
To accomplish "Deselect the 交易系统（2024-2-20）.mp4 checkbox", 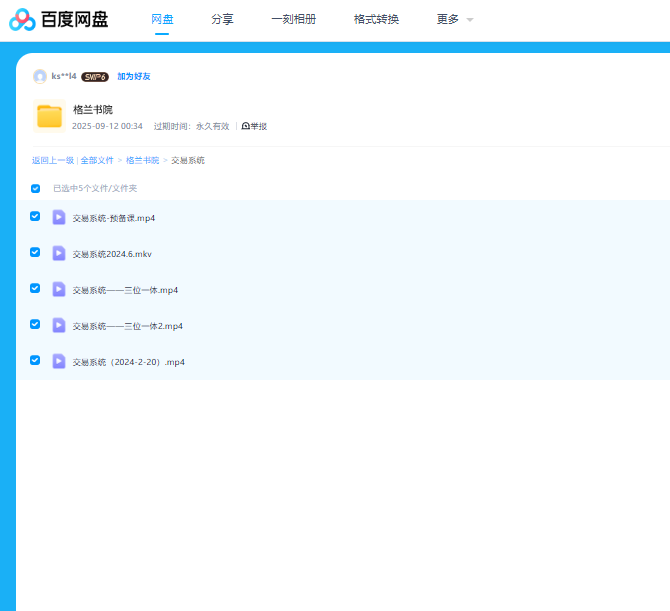I will 35,360.
